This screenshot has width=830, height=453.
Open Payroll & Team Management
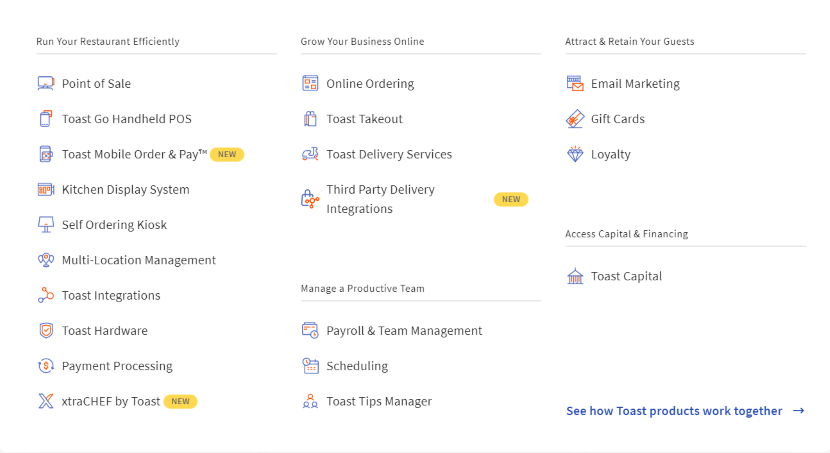403,331
